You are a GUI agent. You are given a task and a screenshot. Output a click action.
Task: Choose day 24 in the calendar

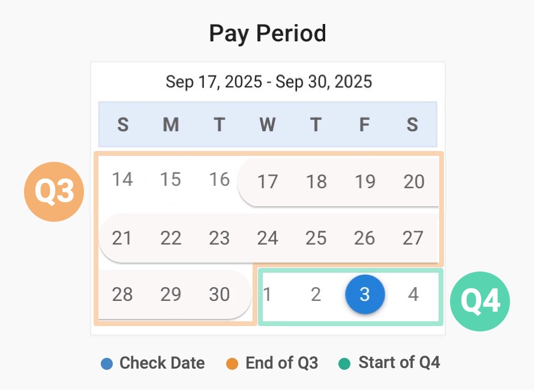268,239
